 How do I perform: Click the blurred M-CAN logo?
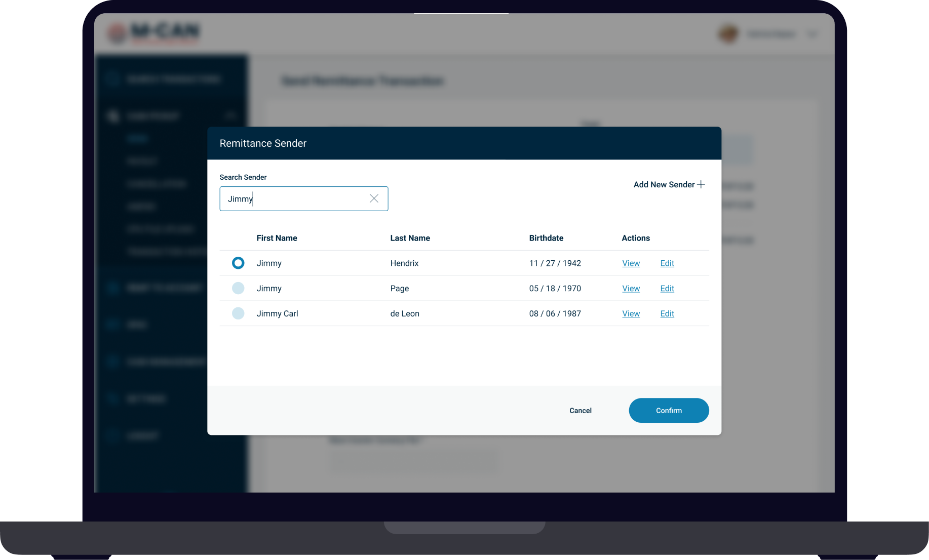point(154,33)
